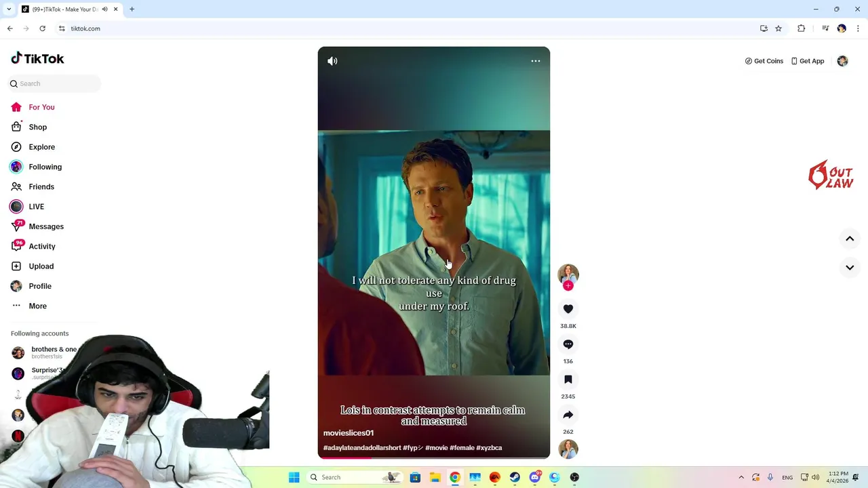Open Steam from the taskbar
868x488 pixels.
[x=515, y=477]
